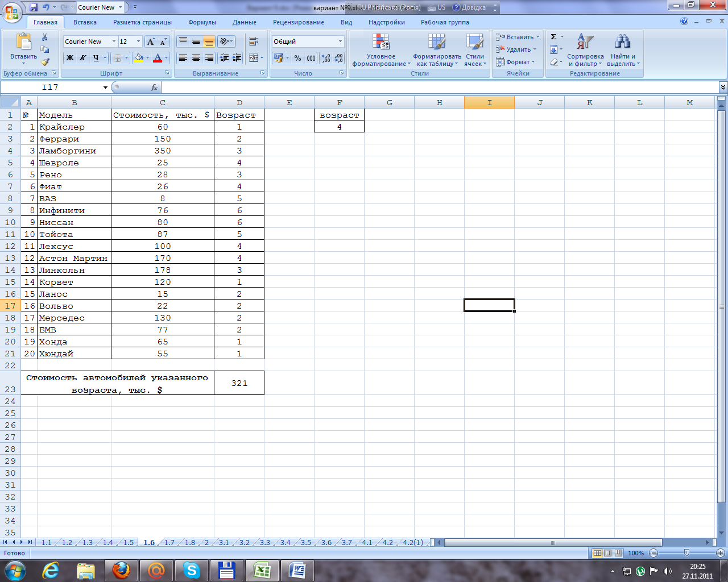This screenshot has width=728, height=582.
Task: Open the Шрифт dialog launcher
Action: coord(167,73)
